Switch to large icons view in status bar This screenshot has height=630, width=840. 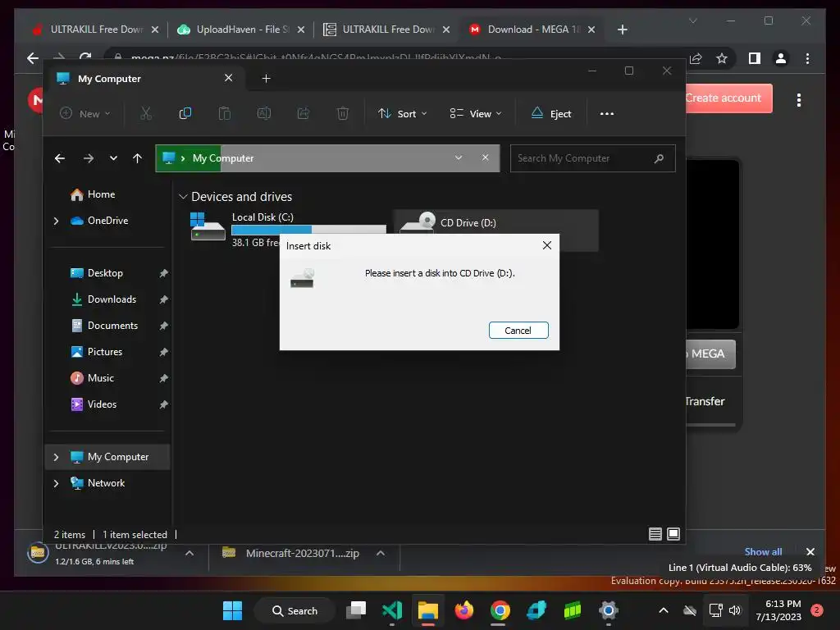(x=673, y=534)
